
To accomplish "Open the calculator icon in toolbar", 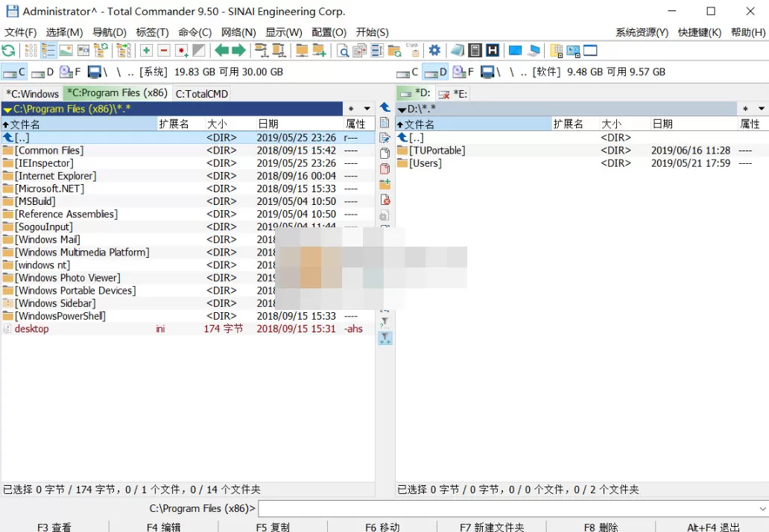I will pos(475,51).
